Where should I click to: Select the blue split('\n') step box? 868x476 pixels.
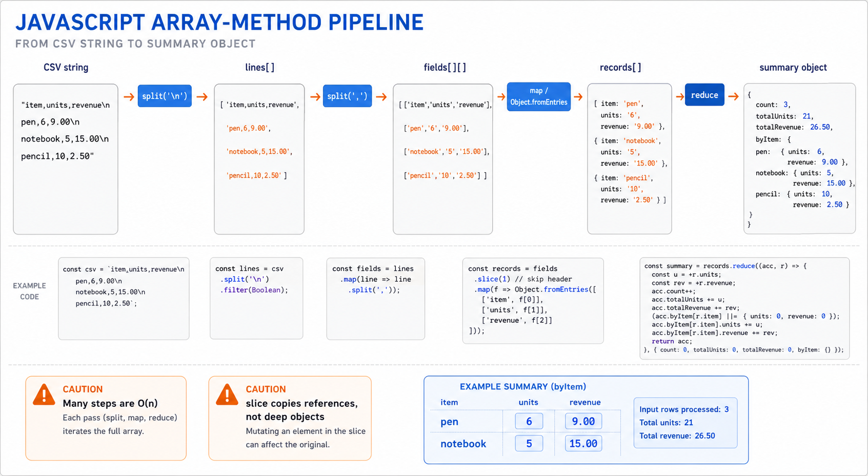165,96
